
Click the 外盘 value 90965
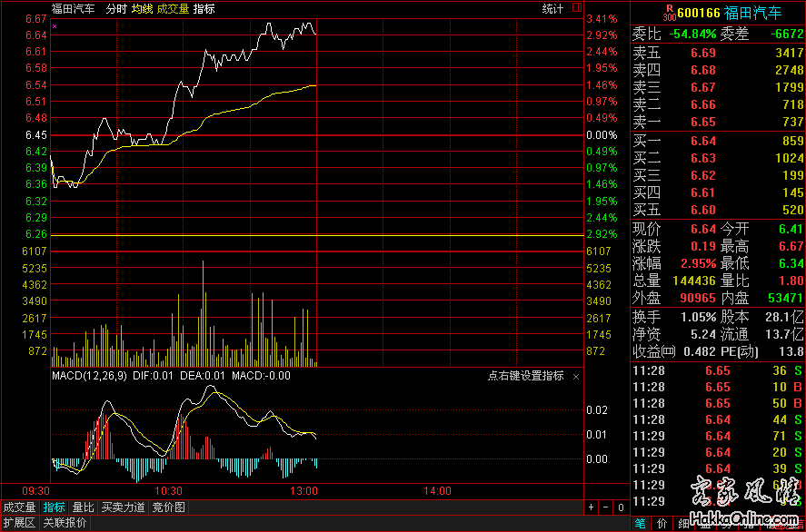click(x=698, y=298)
